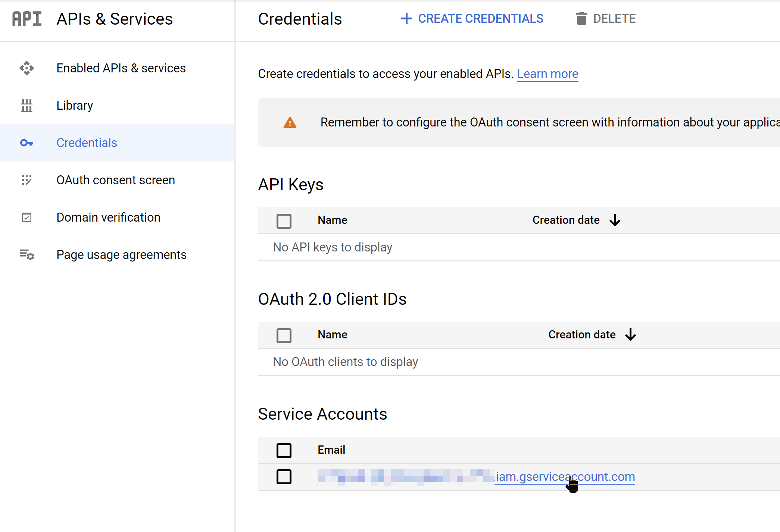The height and width of the screenshot is (532, 780).
Task: Click the Credentials key icon
Action: point(26,143)
